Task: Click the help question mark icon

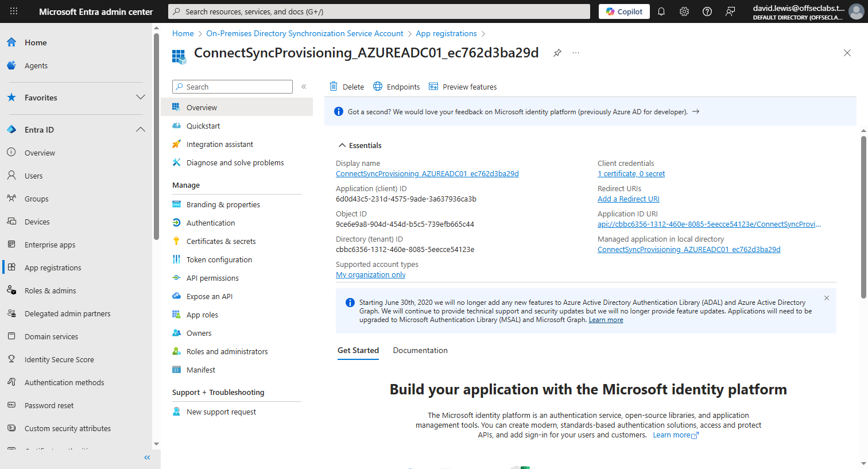Action: pyautogui.click(x=707, y=11)
